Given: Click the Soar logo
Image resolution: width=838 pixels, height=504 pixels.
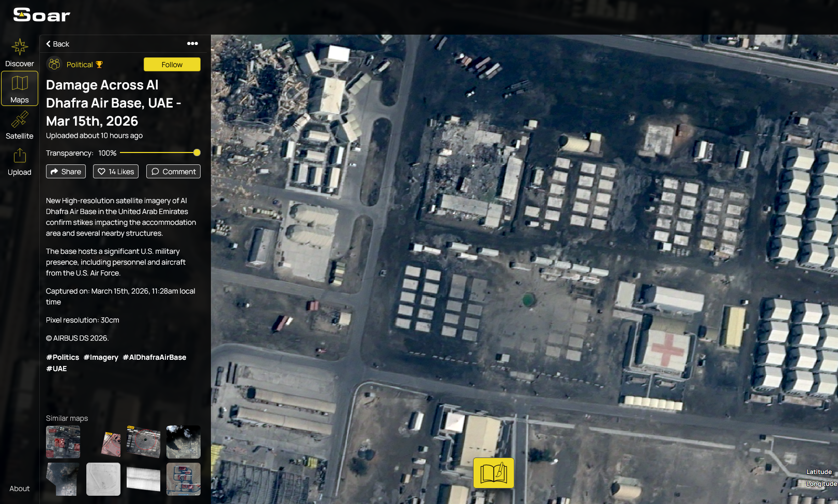Looking at the screenshot, I should (x=41, y=15).
